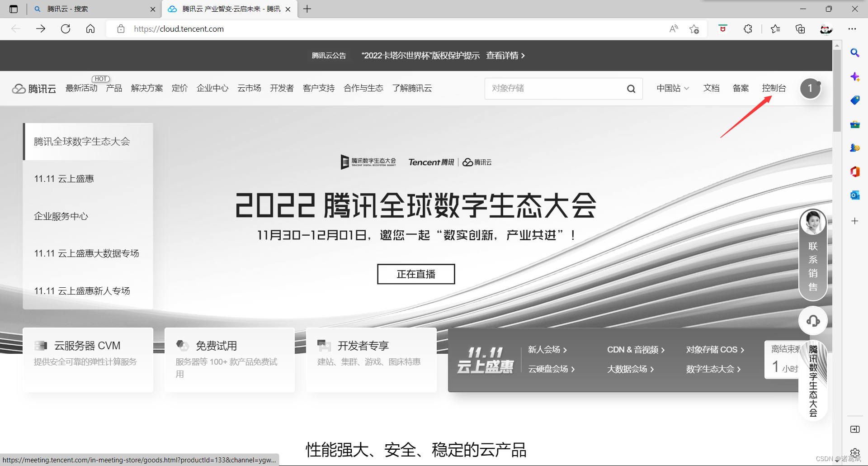This screenshot has width=868, height=466.
Task: Open sidebar Microsoft Office icon
Action: [854, 171]
